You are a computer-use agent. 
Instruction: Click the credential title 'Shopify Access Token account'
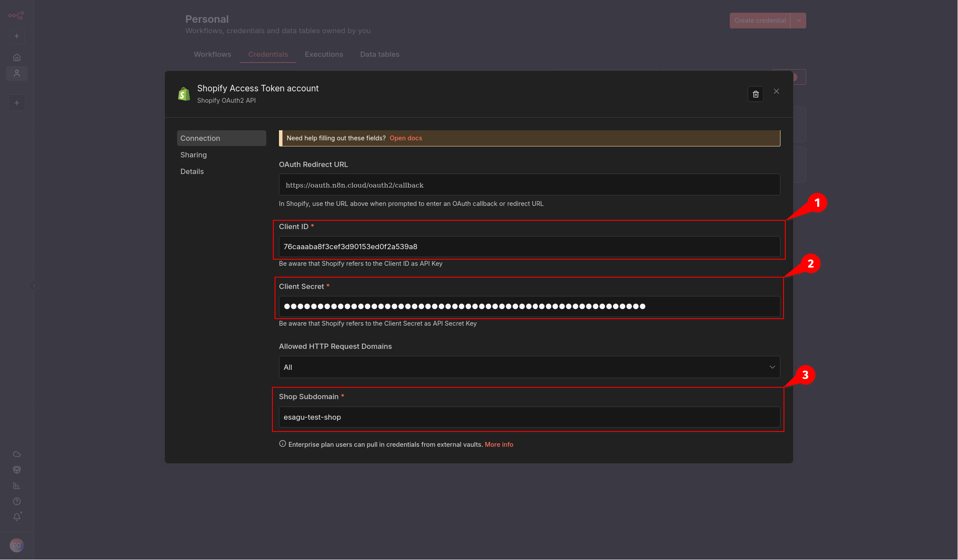(258, 88)
